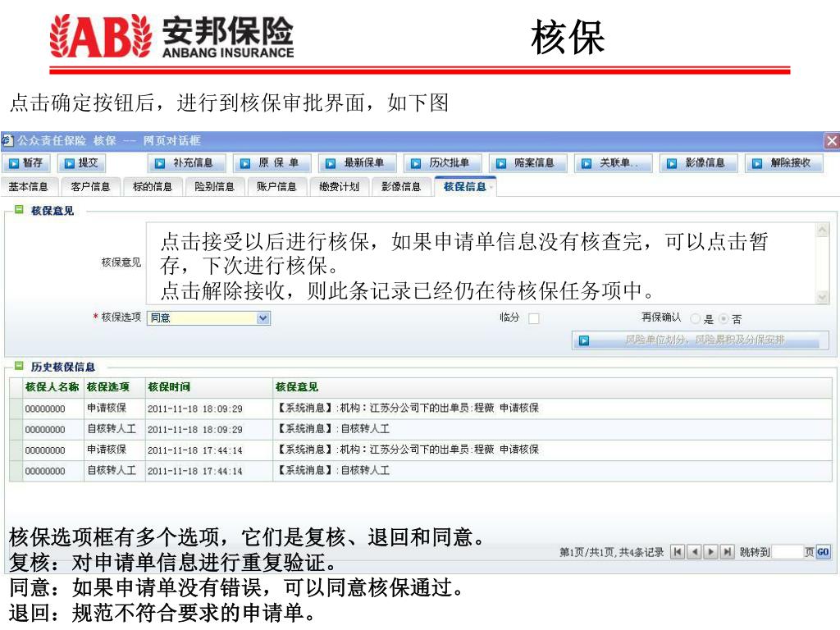Open the 核保选项 dropdown showing 同意
840x630 pixels.
click(208, 317)
